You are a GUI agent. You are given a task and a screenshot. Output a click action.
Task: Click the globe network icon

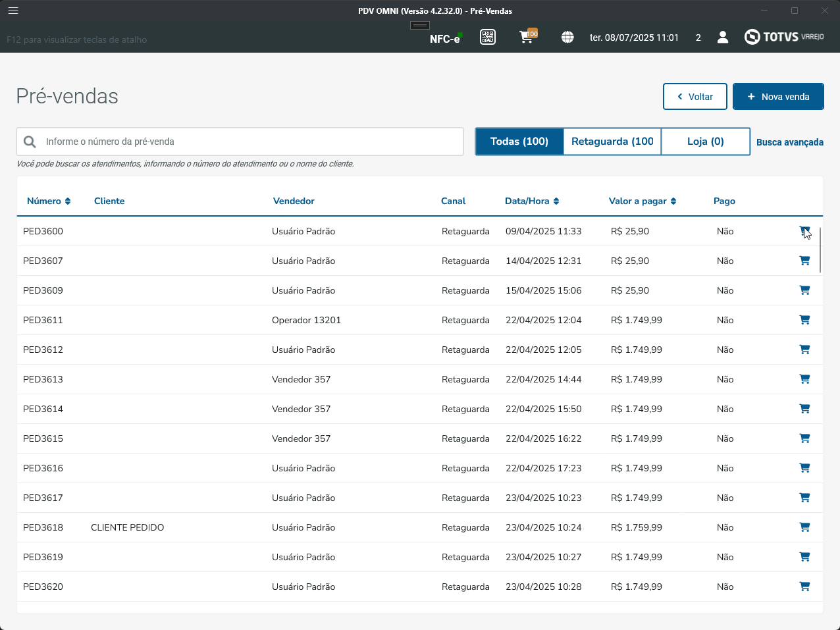(567, 38)
